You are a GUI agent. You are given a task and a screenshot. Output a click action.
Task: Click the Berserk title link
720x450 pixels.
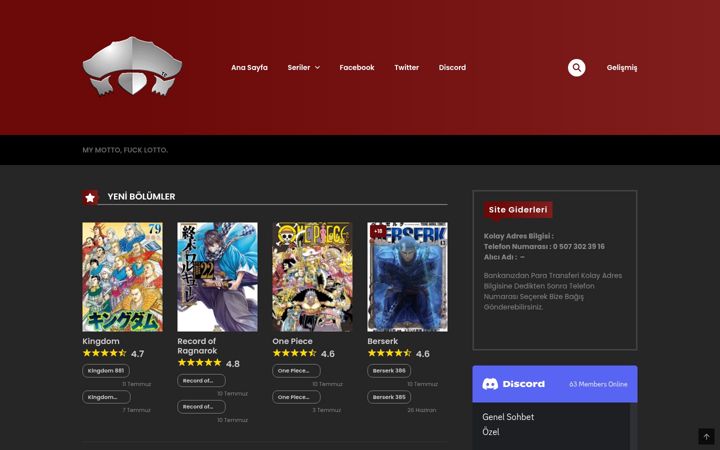click(382, 341)
